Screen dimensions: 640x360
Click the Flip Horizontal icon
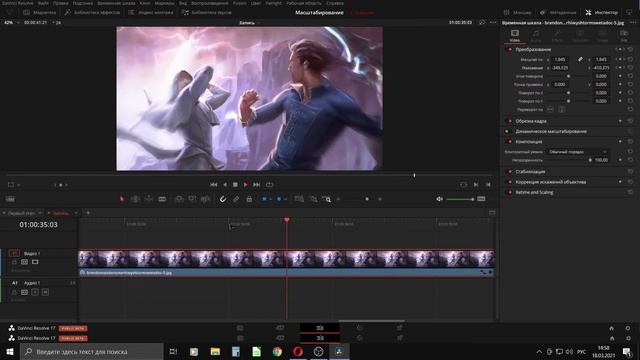pos(550,109)
